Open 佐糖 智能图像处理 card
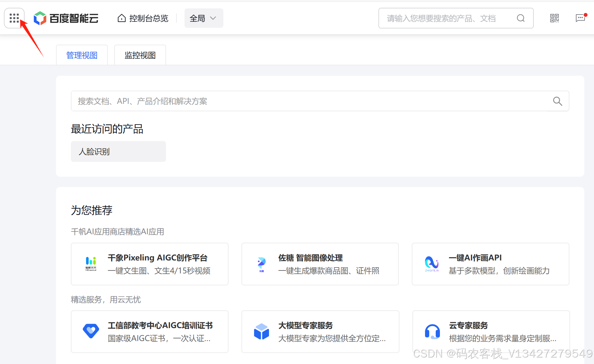594x364 pixels. [320, 264]
